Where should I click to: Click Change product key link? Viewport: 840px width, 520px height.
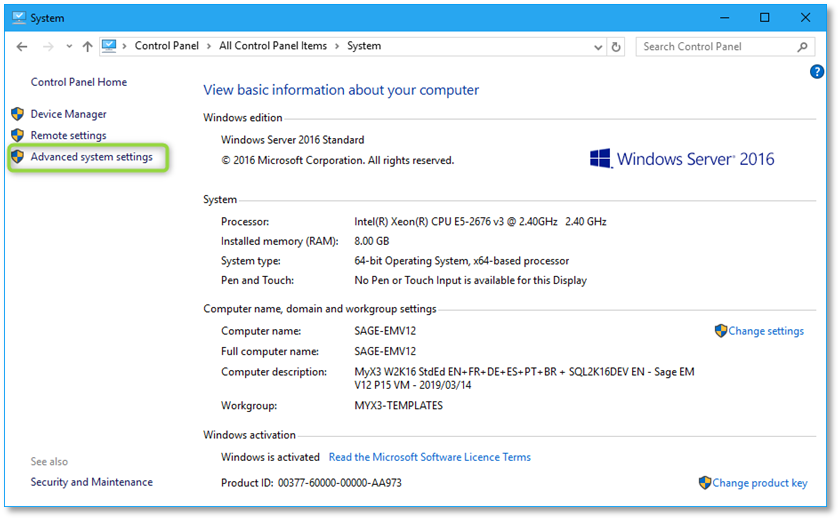pyautogui.click(x=760, y=483)
